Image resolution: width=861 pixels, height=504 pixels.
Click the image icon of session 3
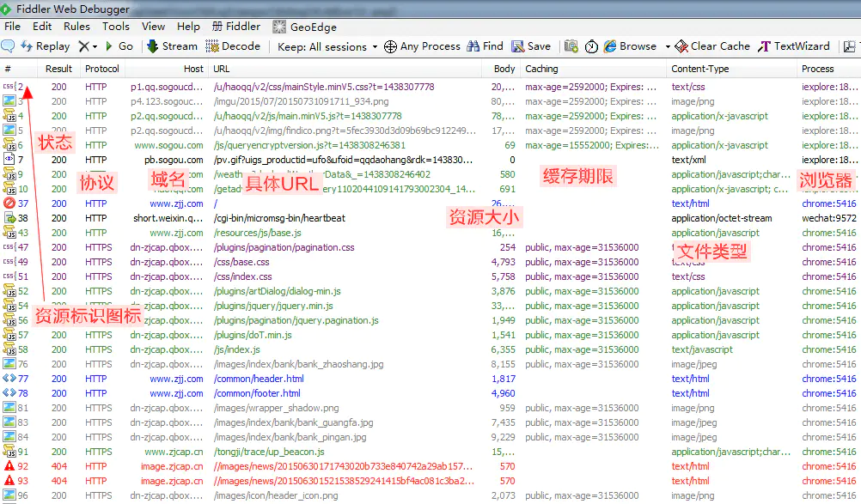9,101
